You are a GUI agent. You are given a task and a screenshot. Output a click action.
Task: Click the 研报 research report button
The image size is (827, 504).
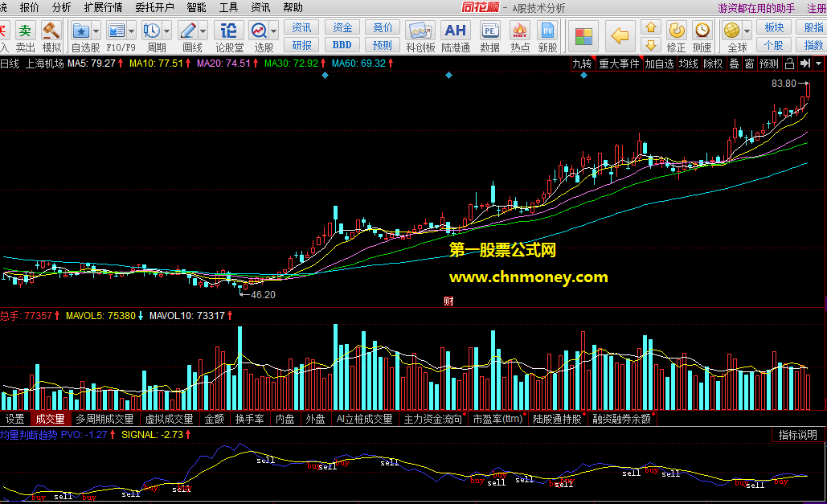[x=301, y=45]
